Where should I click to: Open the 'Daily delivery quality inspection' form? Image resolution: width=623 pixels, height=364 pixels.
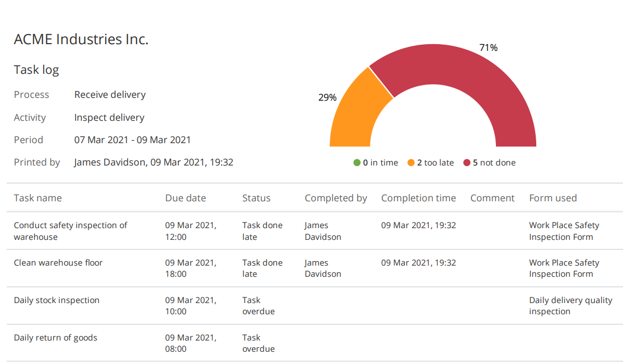tap(570, 306)
